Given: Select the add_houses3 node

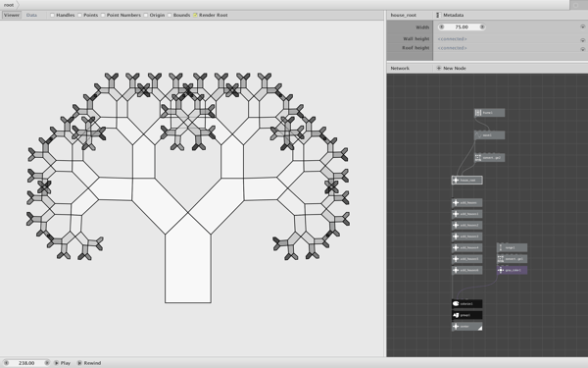Looking at the screenshot, I should 466,237.
